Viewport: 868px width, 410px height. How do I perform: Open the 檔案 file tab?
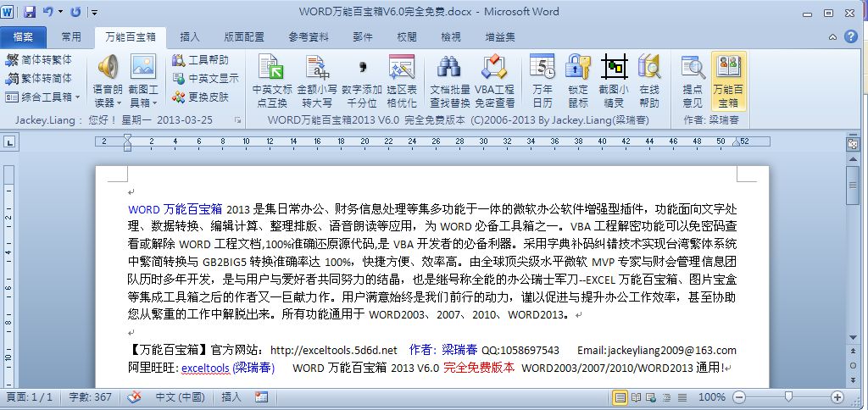point(24,37)
